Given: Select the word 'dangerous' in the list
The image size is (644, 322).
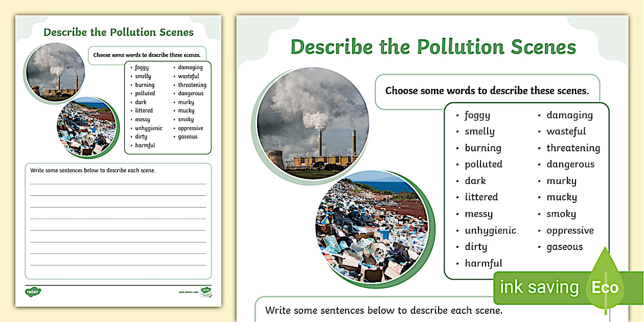Looking at the screenshot, I should pos(570,164).
